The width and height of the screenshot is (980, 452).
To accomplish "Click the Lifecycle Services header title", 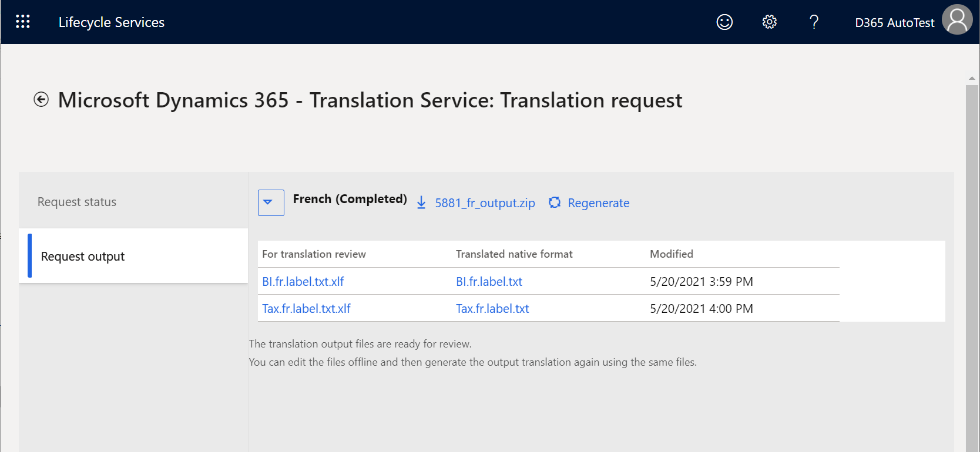I will point(112,22).
